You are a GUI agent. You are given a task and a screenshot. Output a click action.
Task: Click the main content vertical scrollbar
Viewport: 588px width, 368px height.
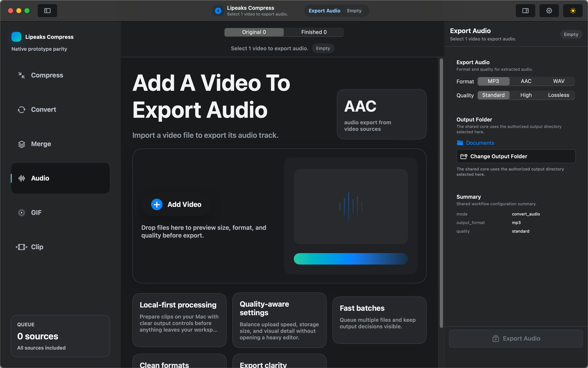click(x=441, y=193)
